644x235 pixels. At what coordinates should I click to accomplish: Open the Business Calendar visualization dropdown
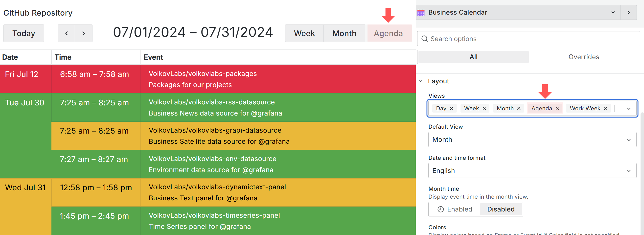click(x=518, y=12)
